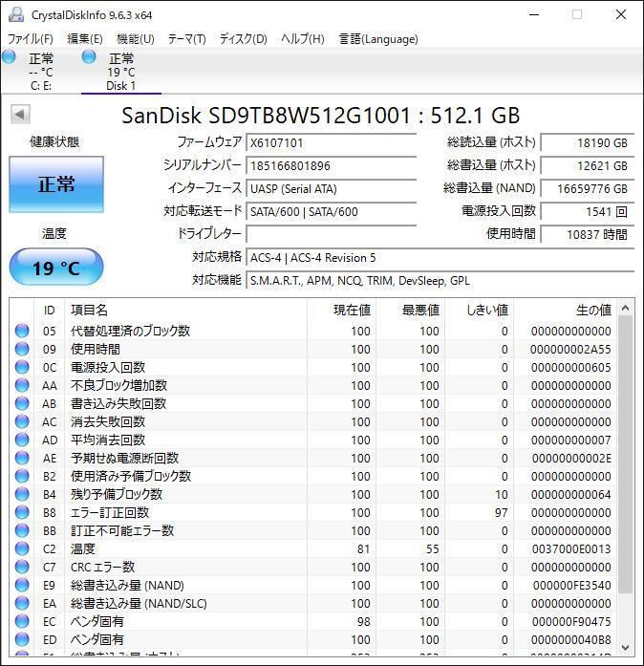644x666 pixels.
Task: Click status orb for CRC error row
Action: tap(22, 567)
